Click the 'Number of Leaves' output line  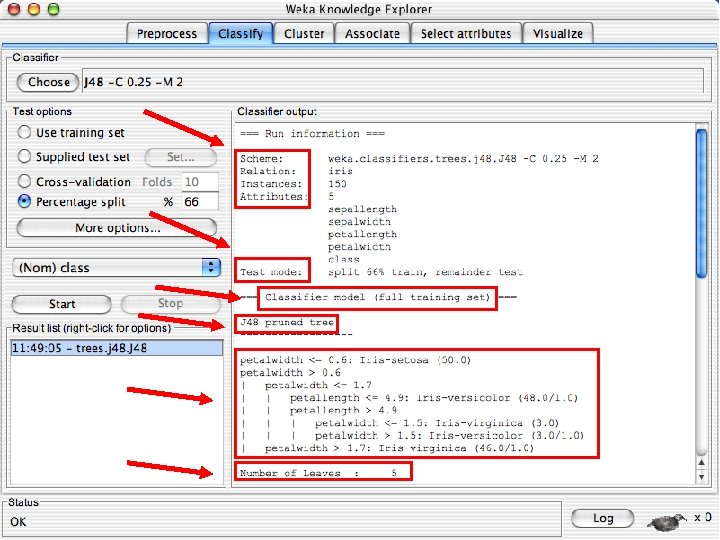coord(318,473)
